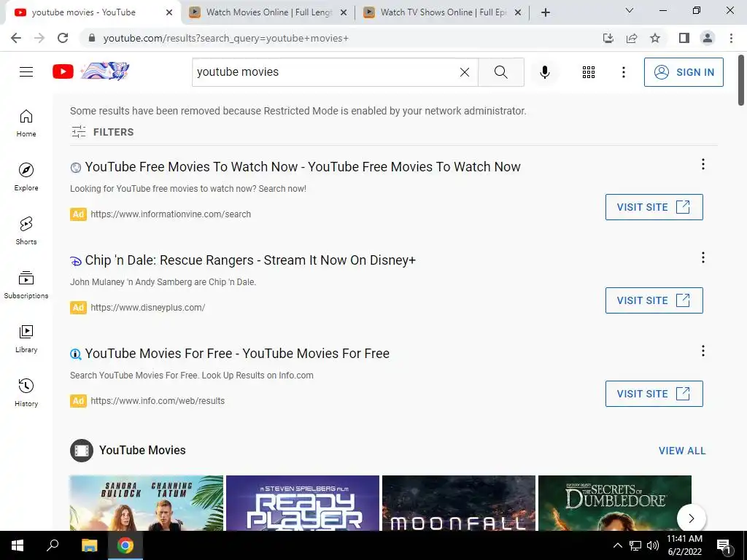Screen dimensions: 747x560
Task: Click the install app icon in address bar
Action: pos(608,38)
